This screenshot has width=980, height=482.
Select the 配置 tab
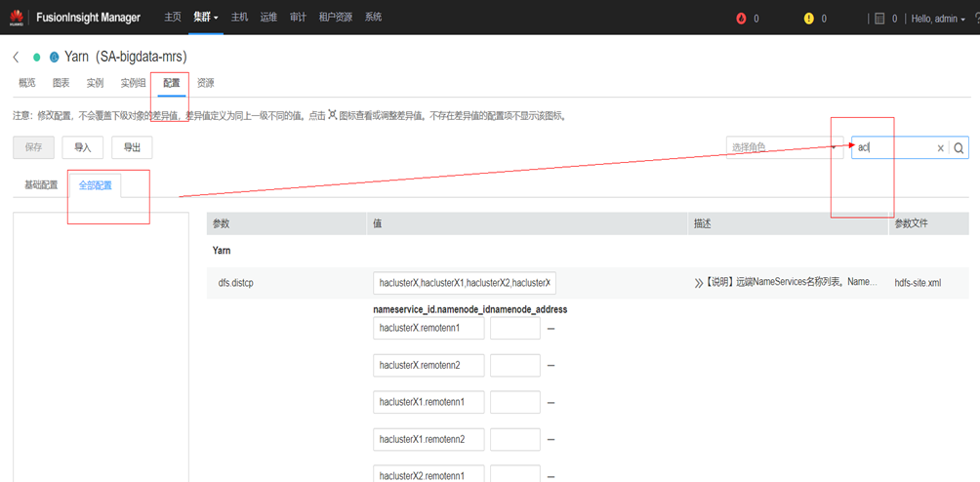[171, 83]
